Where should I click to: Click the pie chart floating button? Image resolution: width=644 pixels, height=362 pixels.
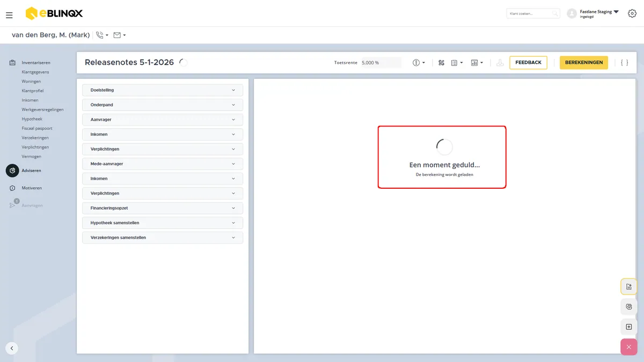pos(629,307)
